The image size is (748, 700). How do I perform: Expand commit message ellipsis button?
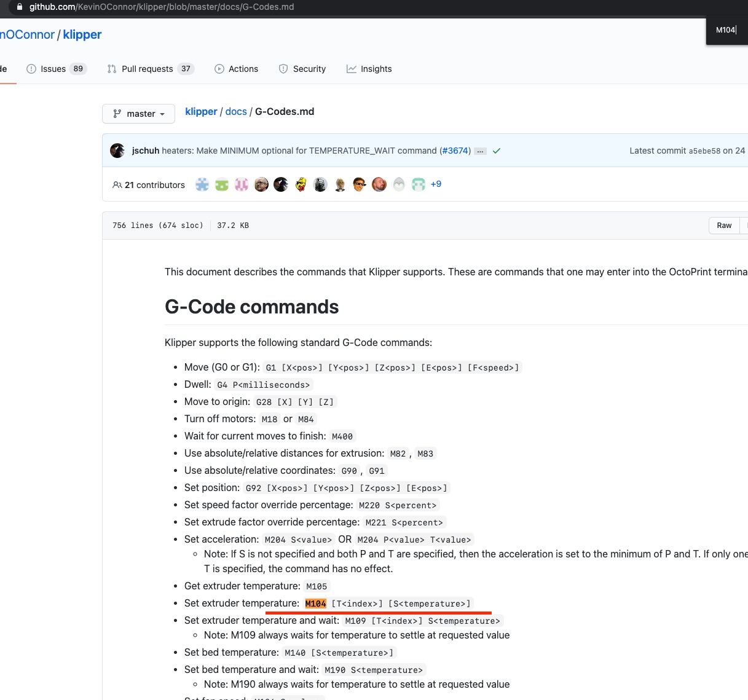(481, 151)
